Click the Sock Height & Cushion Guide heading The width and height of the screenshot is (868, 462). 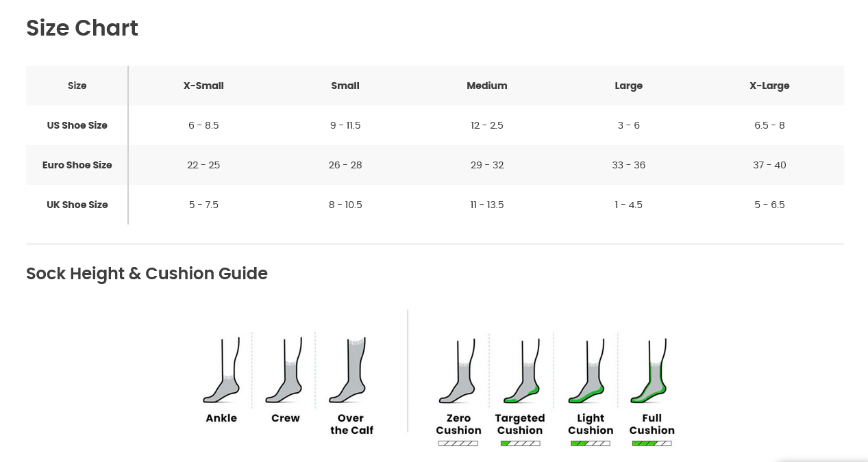(147, 274)
